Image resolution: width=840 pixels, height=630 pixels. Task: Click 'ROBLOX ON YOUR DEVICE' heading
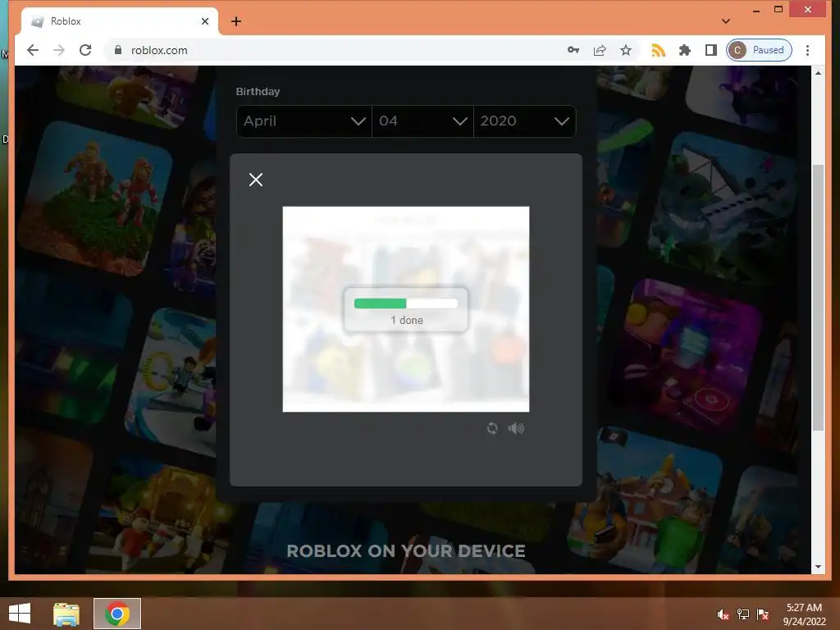[x=405, y=551]
